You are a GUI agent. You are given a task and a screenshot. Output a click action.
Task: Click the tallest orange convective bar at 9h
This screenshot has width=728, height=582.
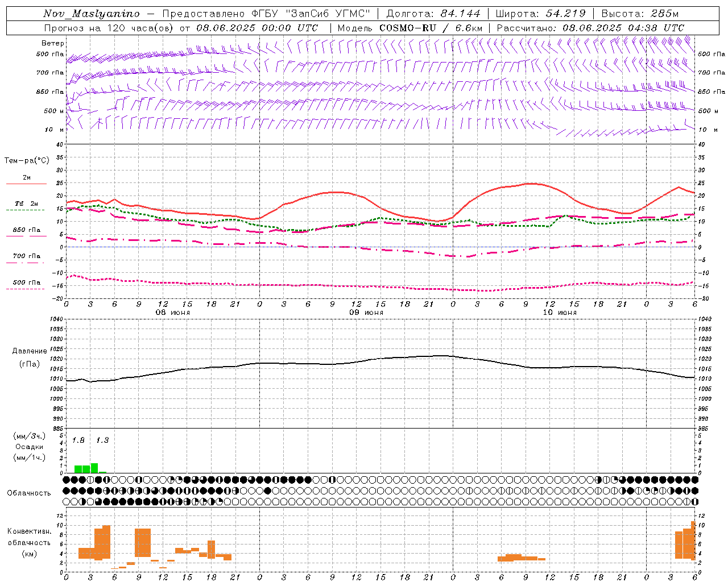[x=143, y=543]
